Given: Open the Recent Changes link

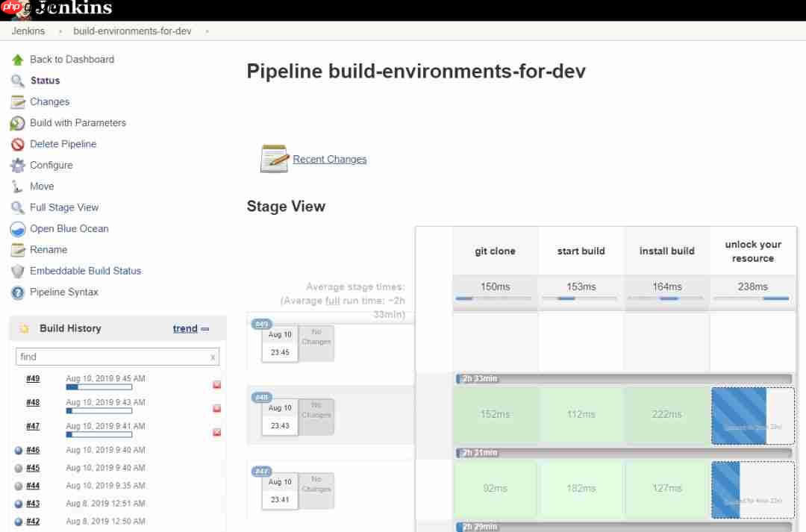Looking at the screenshot, I should click(x=329, y=159).
